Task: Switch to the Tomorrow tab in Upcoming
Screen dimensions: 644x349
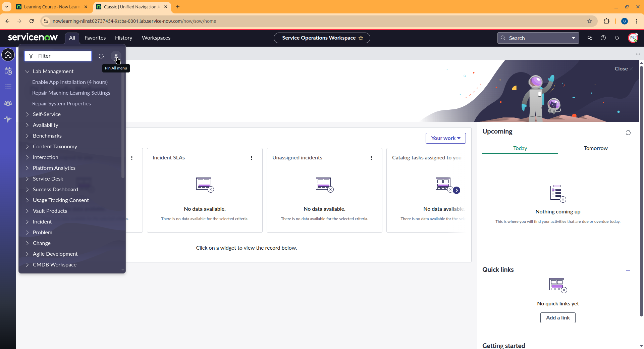Action: [x=596, y=148]
